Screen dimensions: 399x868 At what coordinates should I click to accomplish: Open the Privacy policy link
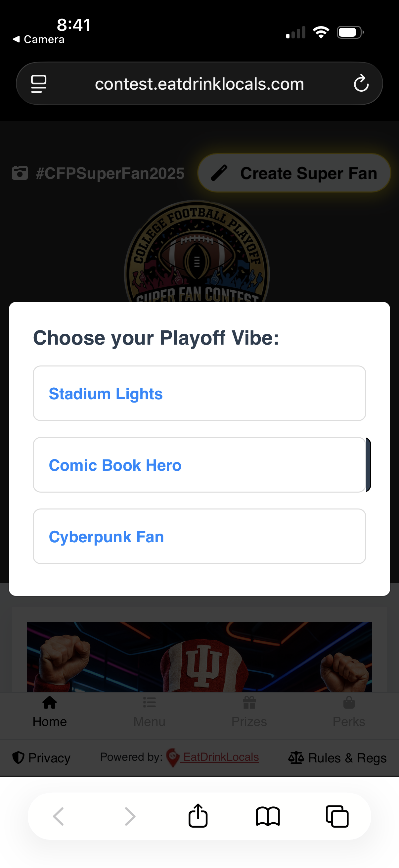(x=41, y=758)
